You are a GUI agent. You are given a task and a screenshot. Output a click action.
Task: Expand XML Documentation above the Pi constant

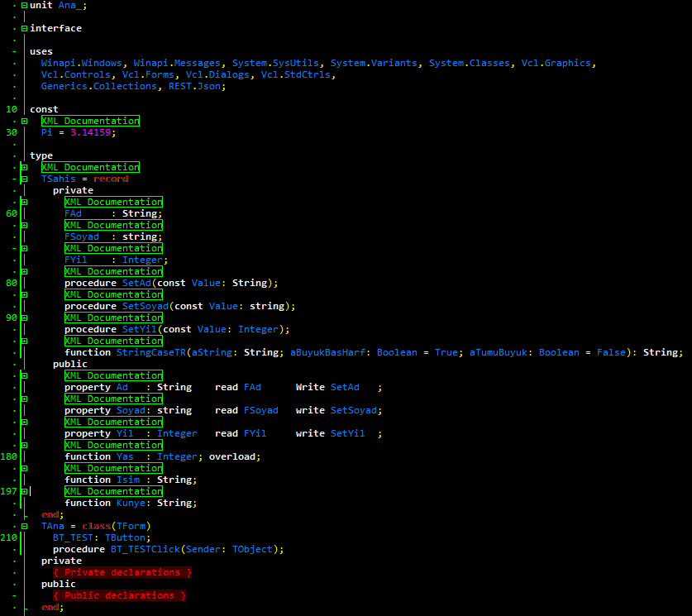click(25, 121)
